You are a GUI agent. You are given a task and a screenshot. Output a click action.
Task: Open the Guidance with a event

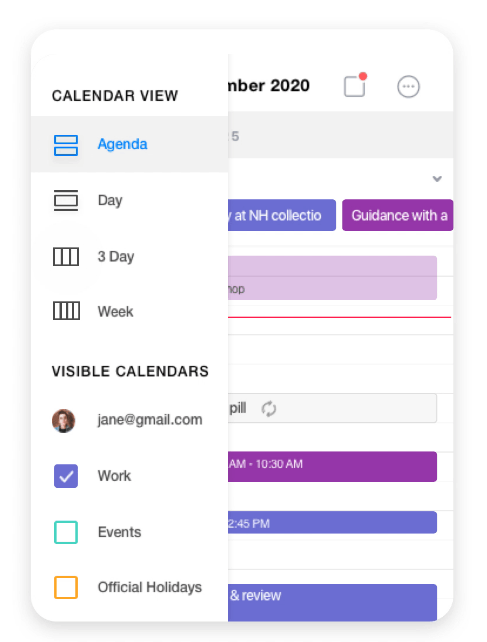pyautogui.click(x=398, y=215)
